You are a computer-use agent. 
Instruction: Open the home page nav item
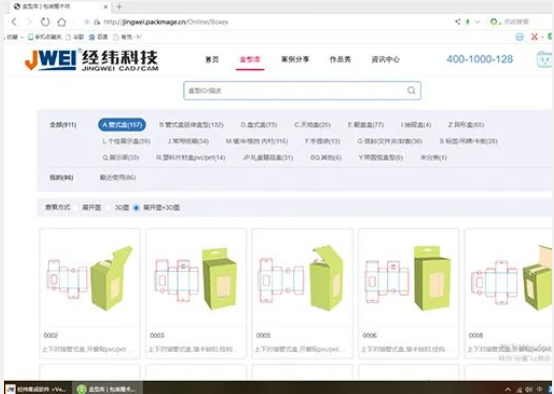[x=212, y=59]
